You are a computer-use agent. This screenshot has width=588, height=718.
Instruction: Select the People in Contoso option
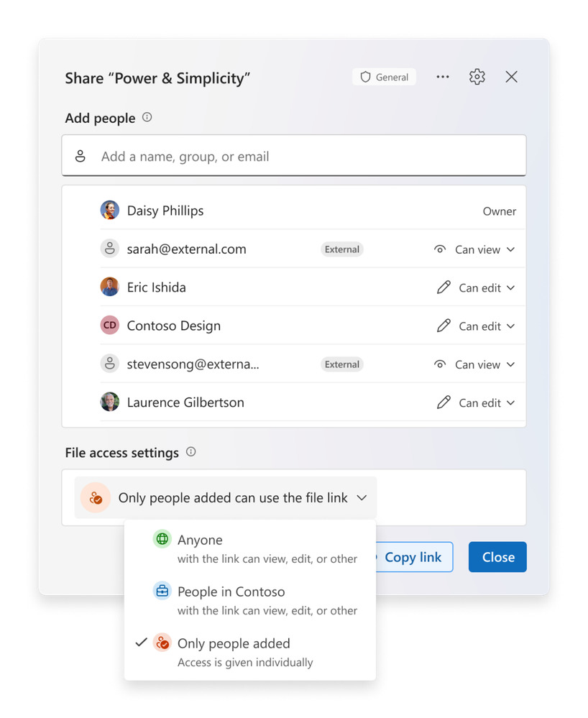click(x=250, y=600)
